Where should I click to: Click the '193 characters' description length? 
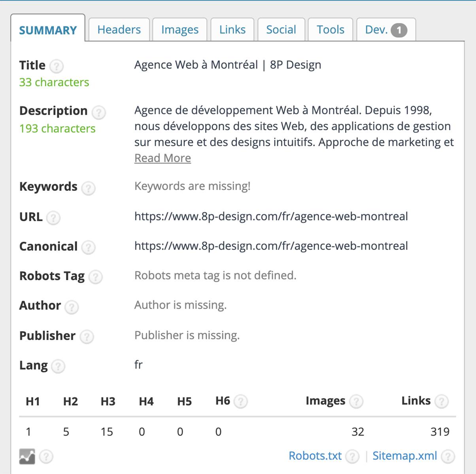pyautogui.click(x=57, y=129)
